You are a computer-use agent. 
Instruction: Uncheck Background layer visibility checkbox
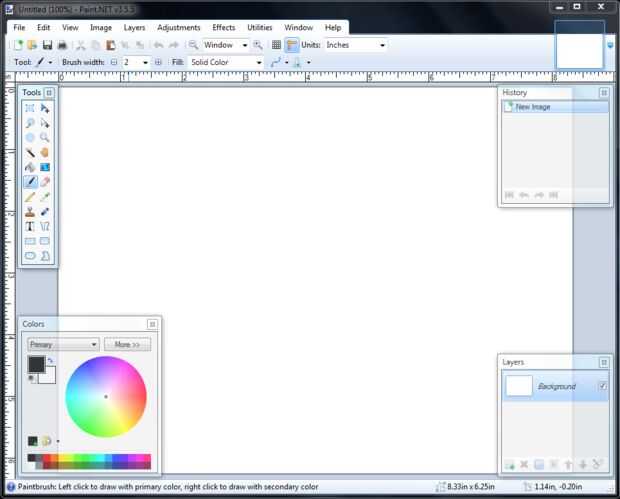[603, 386]
